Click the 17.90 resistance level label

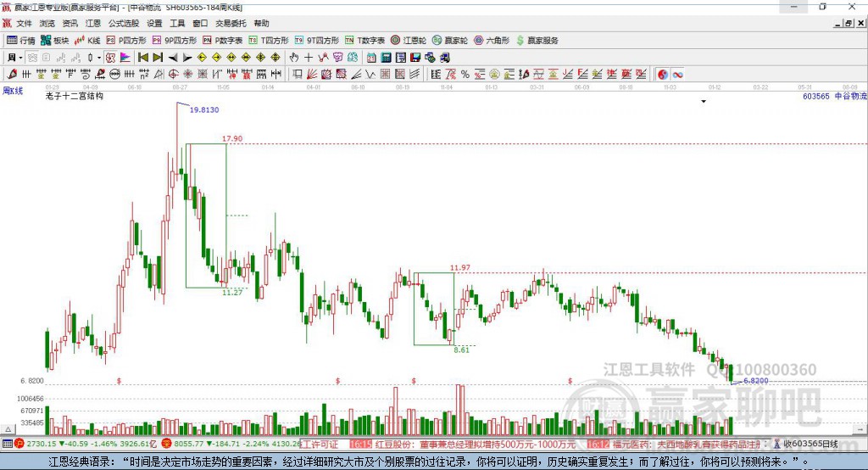232,138
